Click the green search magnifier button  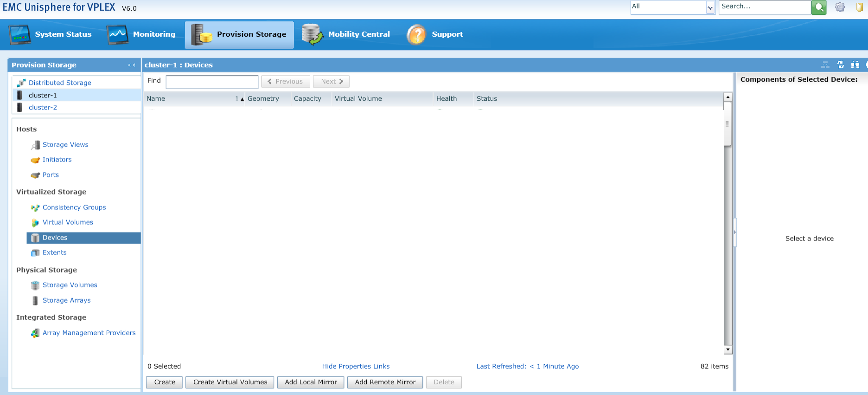coord(819,7)
